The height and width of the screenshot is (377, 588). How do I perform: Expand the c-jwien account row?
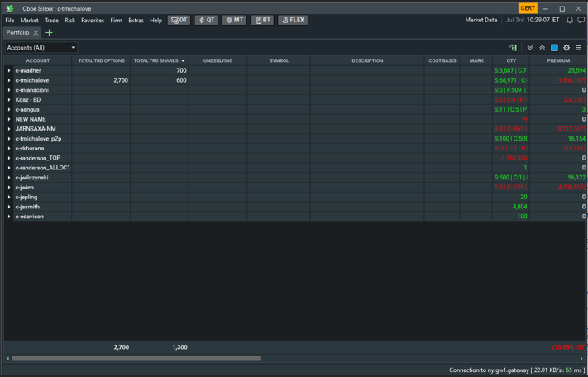click(x=9, y=188)
